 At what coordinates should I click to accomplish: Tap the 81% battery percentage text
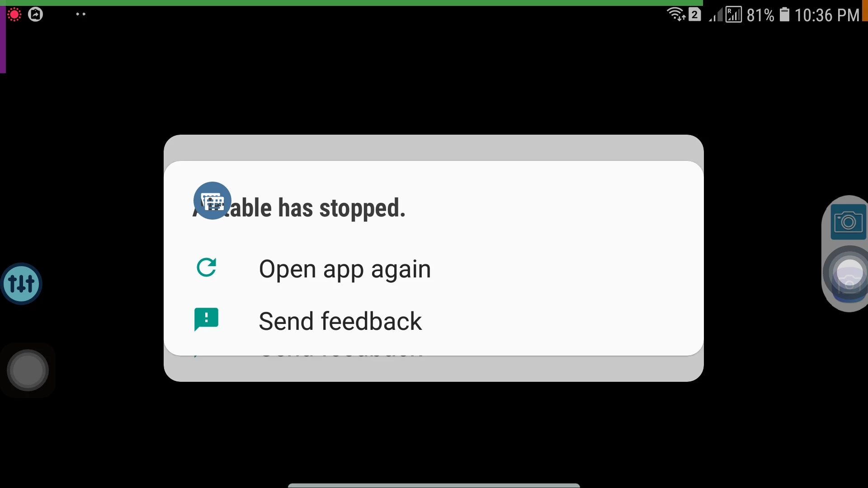click(x=760, y=15)
